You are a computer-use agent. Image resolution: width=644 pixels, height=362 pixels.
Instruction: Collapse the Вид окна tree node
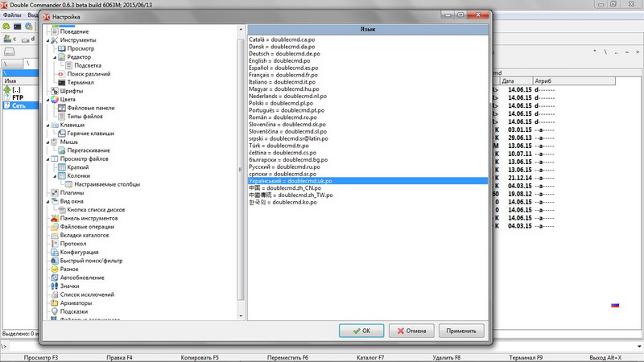tap(47, 202)
